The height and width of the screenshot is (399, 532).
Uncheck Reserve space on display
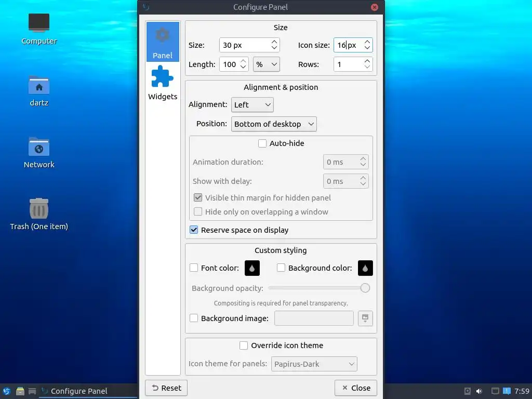(x=194, y=230)
